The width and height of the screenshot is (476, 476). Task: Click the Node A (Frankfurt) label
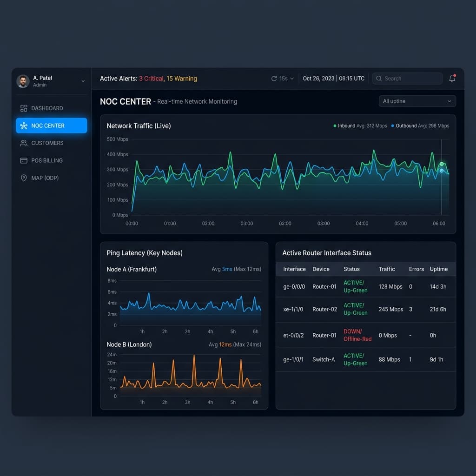click(x=132, y=269)
